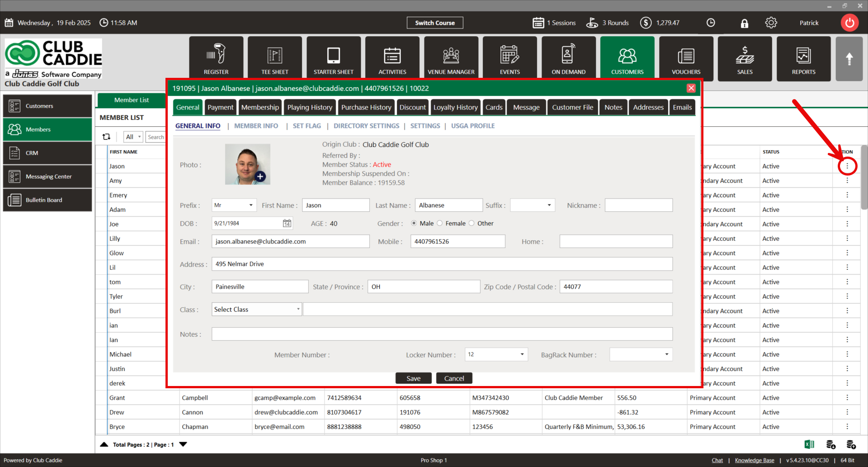Click the dollar balance icon

tap(646, 23)
